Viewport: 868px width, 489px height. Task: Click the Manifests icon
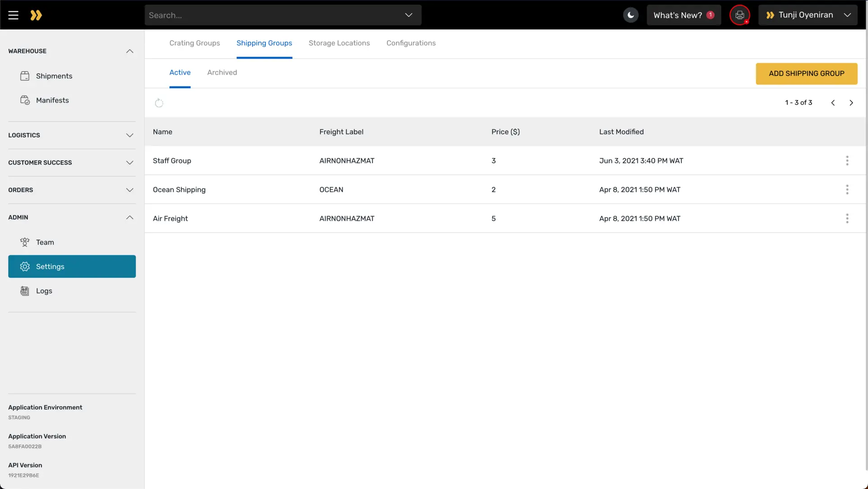pyautogui.click(x=25, y=100)
